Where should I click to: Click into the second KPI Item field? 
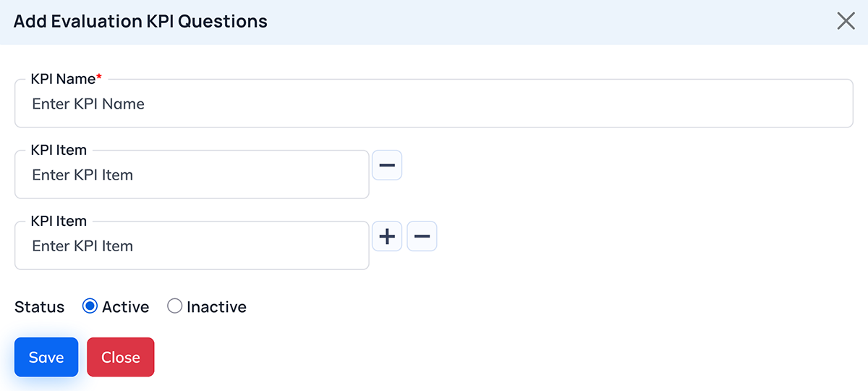coord(192,246)
